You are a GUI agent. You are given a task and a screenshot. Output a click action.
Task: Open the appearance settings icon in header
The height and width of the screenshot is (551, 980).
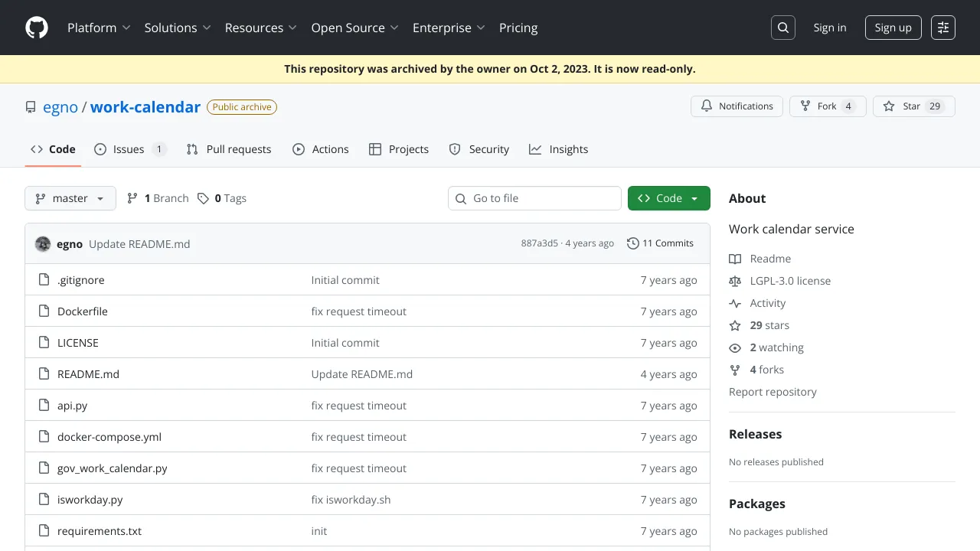point(943,28)
